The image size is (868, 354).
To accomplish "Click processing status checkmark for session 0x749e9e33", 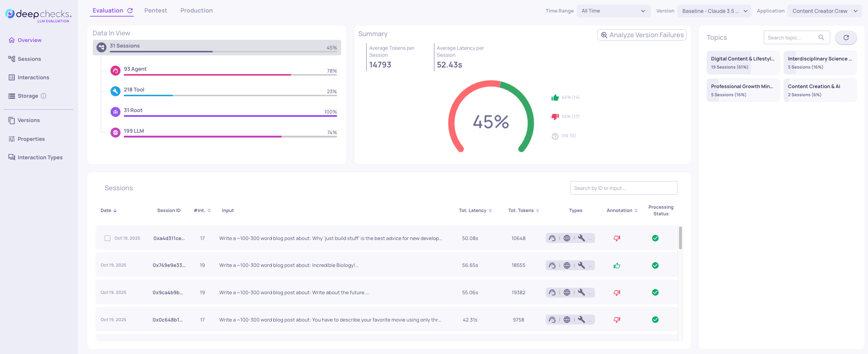I will pyautogui.click(x=655, y=265).
